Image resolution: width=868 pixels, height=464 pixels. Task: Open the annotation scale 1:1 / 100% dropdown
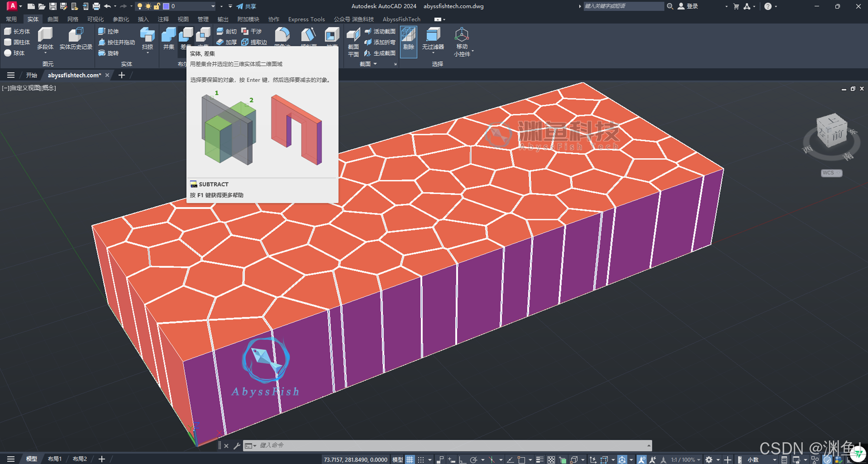click(x=686, y=459)
